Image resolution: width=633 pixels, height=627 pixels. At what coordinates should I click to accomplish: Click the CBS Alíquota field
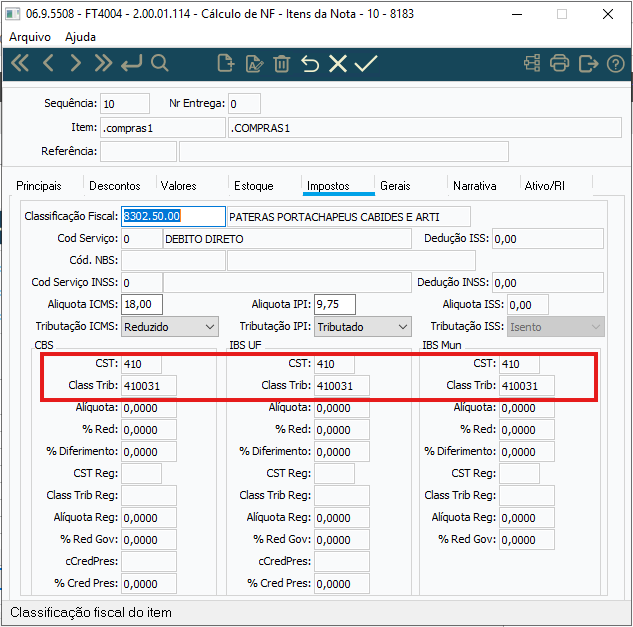tap(149, 408)
